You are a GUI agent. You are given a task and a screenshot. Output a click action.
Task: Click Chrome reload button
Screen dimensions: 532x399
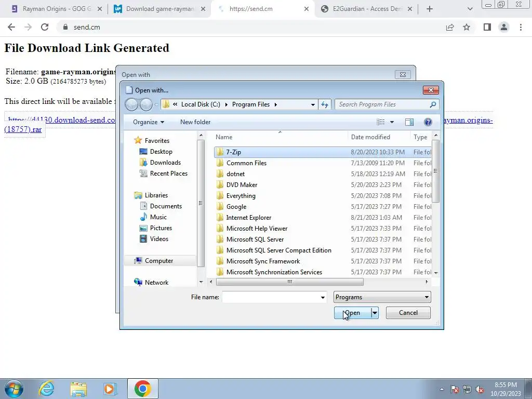45,27
